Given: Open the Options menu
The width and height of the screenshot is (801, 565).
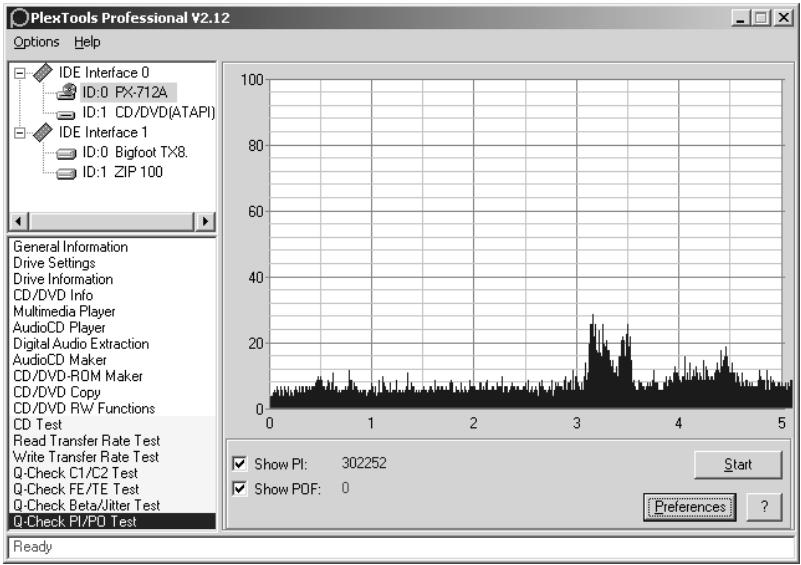Looking at the screenshot, I should click(36, 42).
